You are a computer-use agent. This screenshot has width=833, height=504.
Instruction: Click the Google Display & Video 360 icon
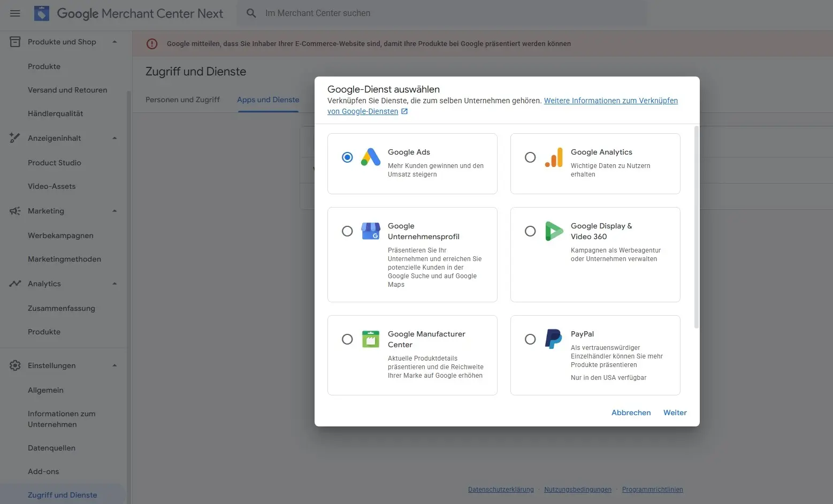click(554, 231)
